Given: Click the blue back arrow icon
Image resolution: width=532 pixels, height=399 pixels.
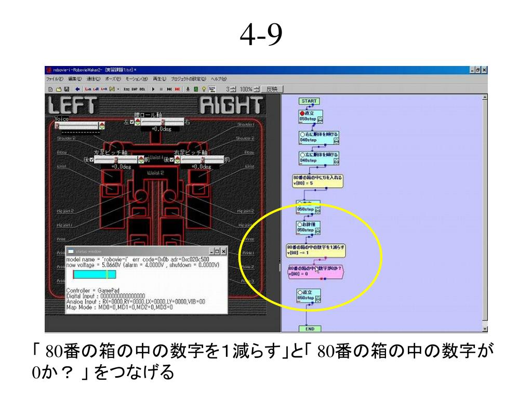Looking at the screenshot, I should click(77, 89).
